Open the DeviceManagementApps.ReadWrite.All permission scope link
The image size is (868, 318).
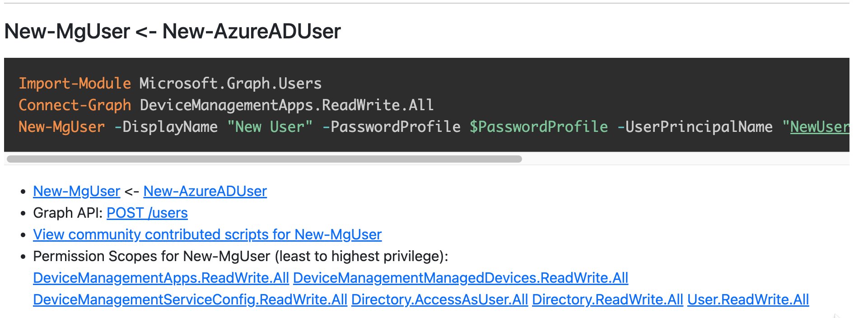click(161, 278)
